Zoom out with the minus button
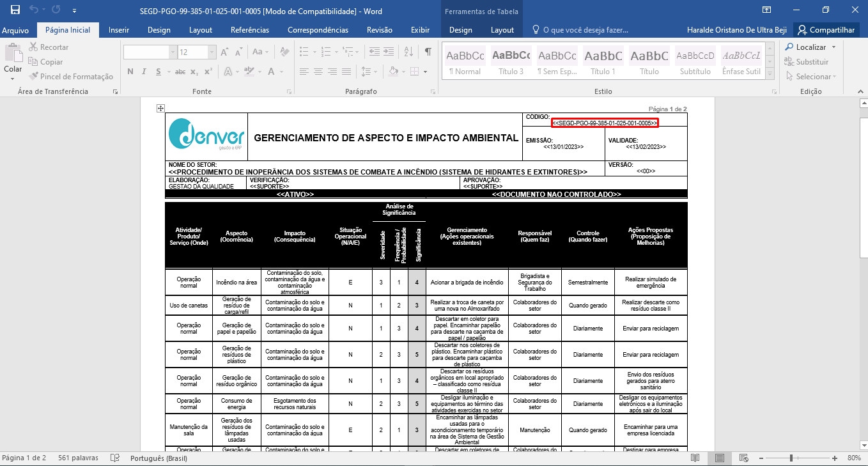The image size is (868, 466). 762,458
